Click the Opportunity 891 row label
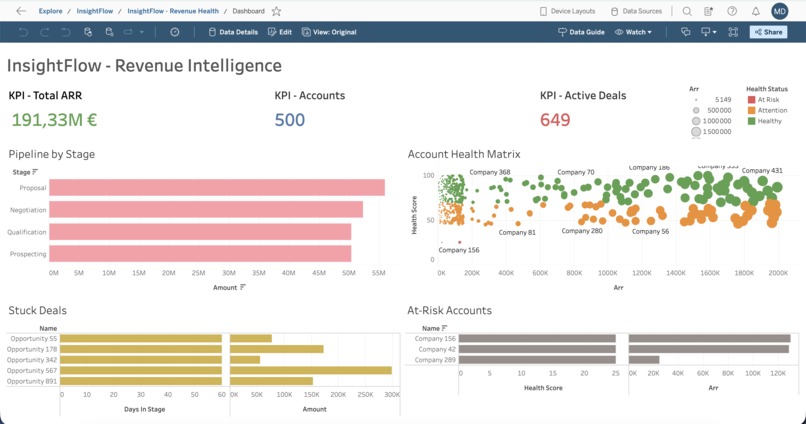 [32, 381]
